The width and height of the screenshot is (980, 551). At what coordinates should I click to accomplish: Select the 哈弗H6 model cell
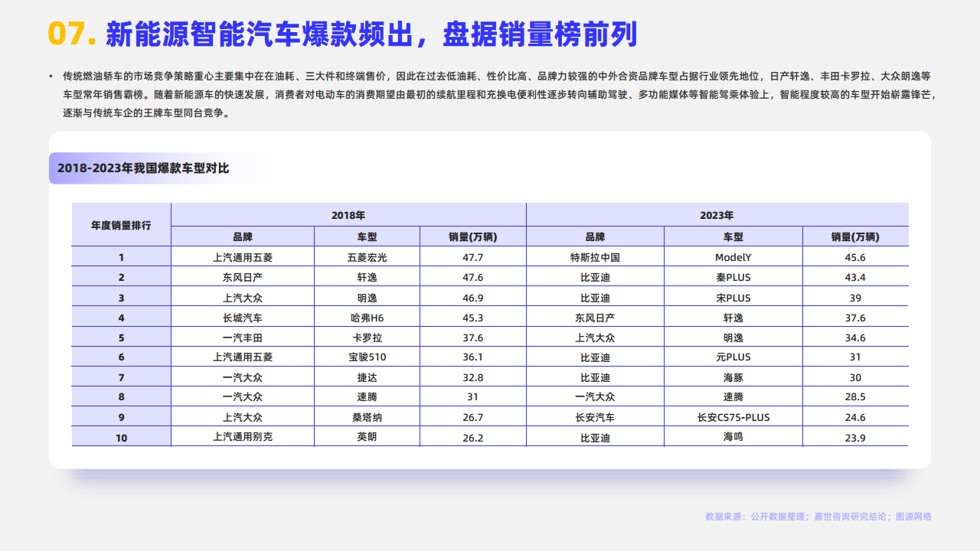(x=367, y=318)
